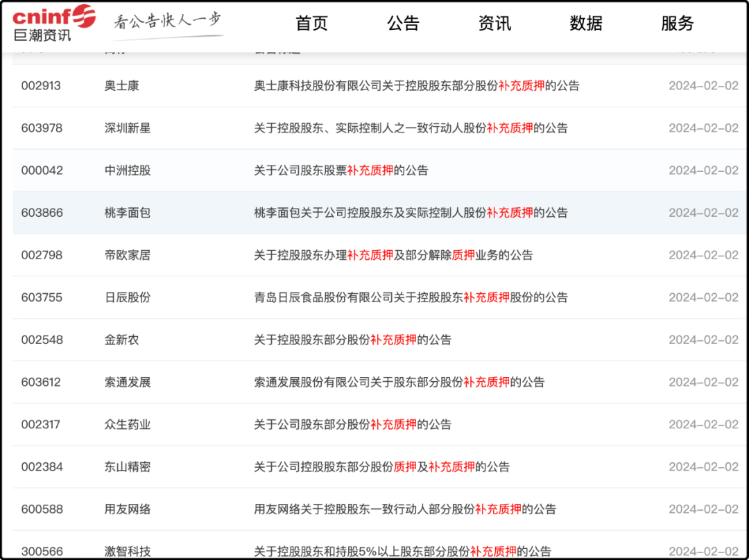749x560 pixels.
Task: Open the 公告 navigation menu
Action: tap(403, 24)
